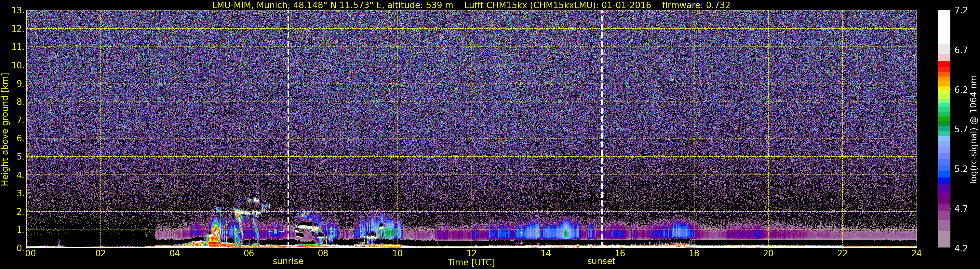Click the '24' tick on the time axis
This screenshot has width=980, height=269.
pyautogui.click(x=917, y=253)
